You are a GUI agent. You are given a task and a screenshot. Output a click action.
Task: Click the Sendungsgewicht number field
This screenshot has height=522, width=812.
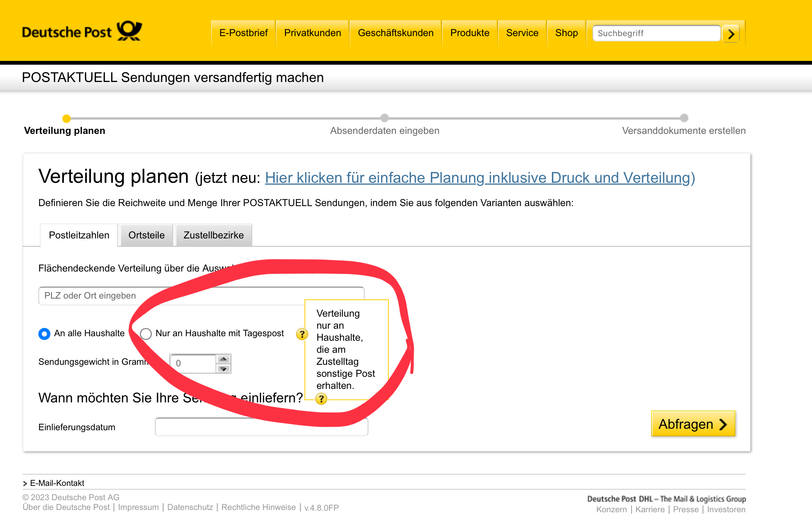pos(193,364)
